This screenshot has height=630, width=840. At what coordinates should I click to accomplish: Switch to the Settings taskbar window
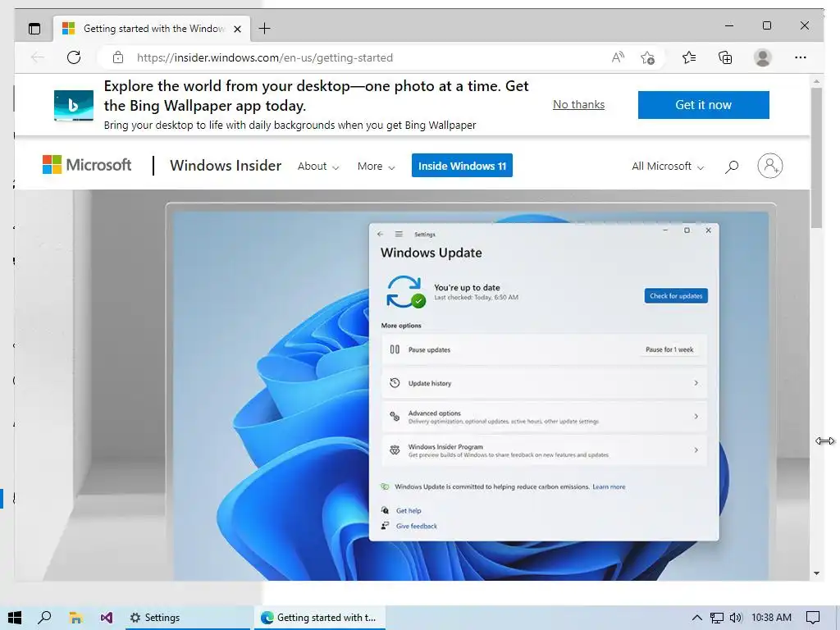[188, 618]
